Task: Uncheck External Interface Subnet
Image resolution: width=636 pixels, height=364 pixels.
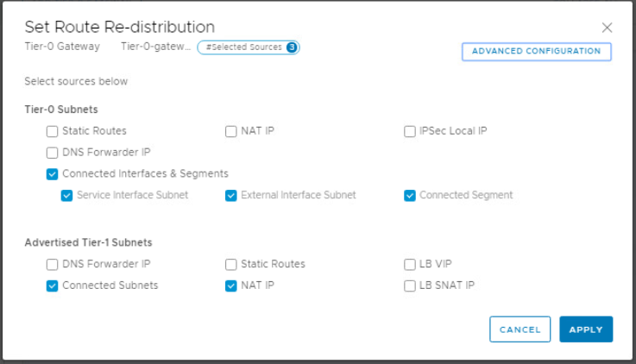Action: 230,196
